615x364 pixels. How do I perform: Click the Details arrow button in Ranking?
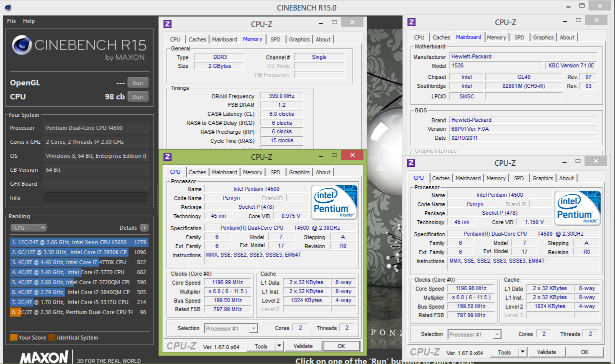pyautogui.click(x=144, y=228)
